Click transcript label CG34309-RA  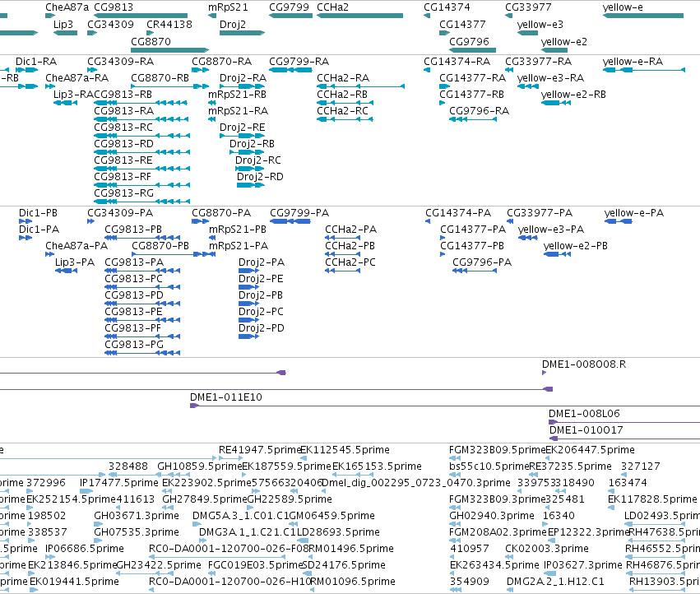pos(121,61)
